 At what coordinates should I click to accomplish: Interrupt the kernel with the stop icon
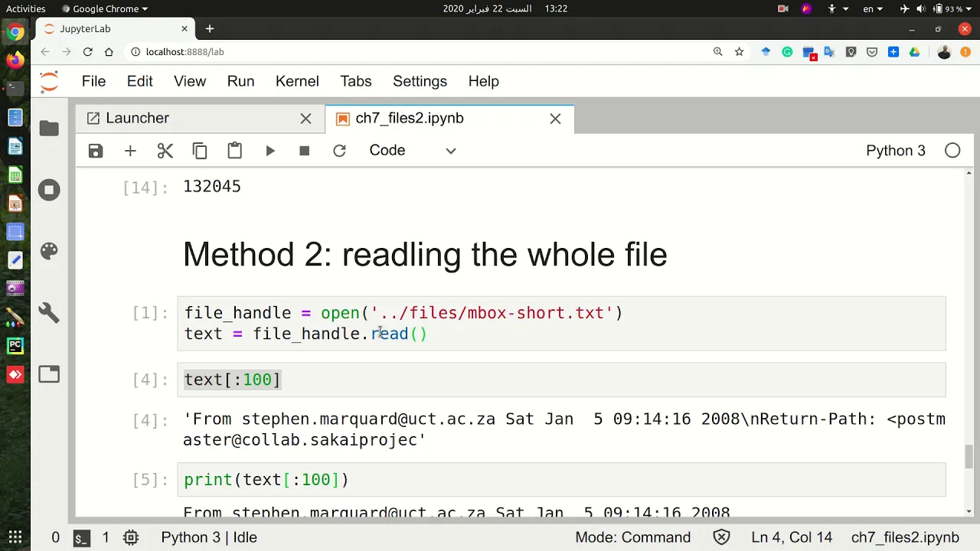coord(305,151)
